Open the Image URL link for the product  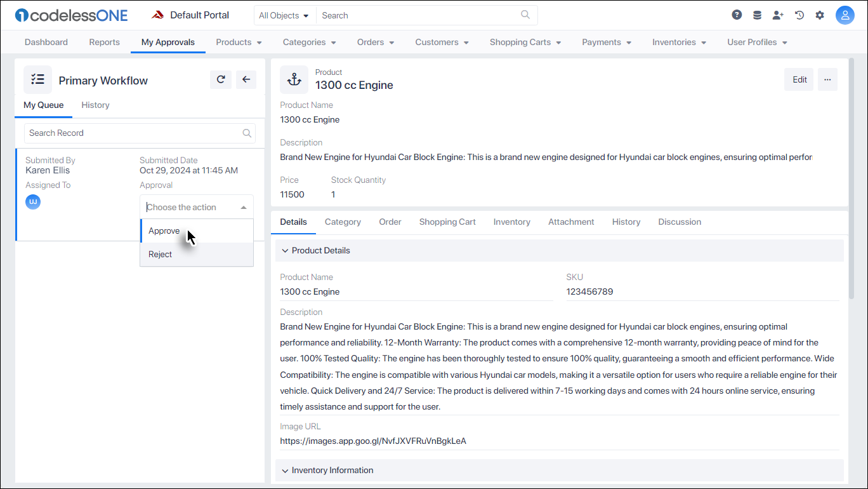(373, 441)
